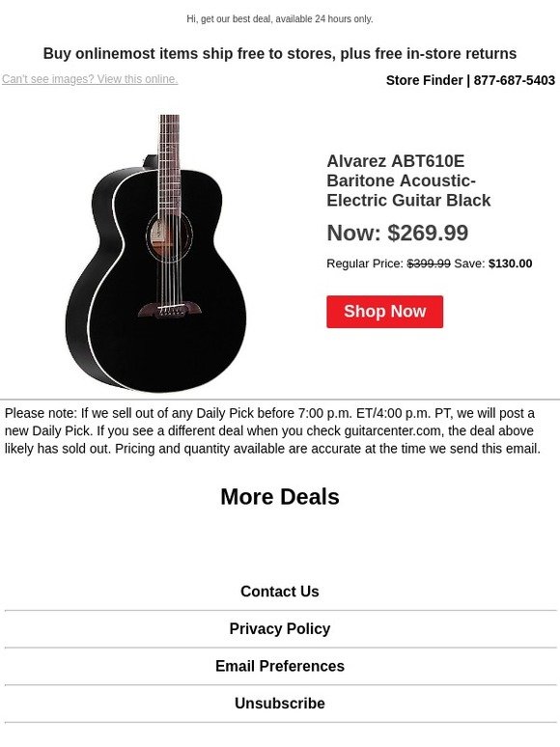The image size is (560, 747).
Task: Click the $130.00 savings amount
Action: pos(511,263)
